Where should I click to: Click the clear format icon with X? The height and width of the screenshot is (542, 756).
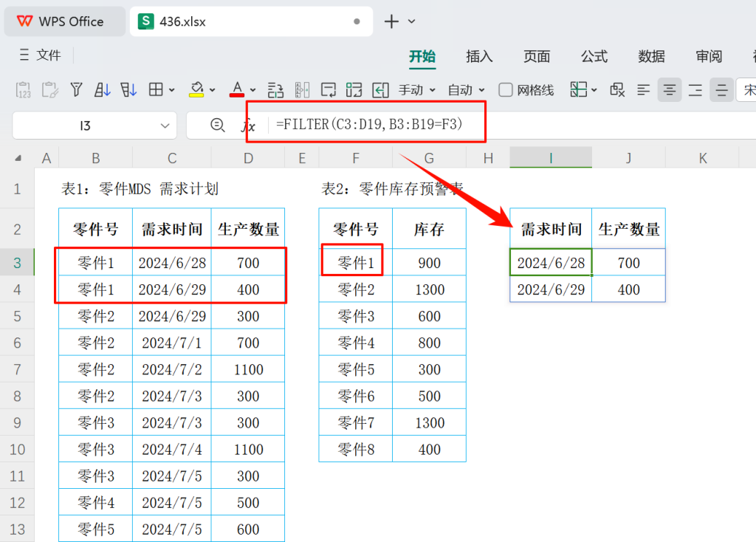[x=617, y=89]
